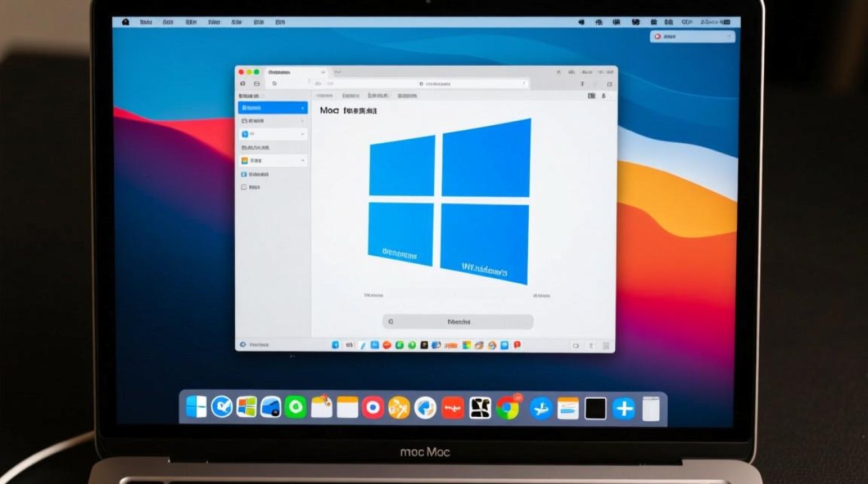Open the red waveform app icon in Dock
This screenshot has width=868, height=484.
pos(453,408)
